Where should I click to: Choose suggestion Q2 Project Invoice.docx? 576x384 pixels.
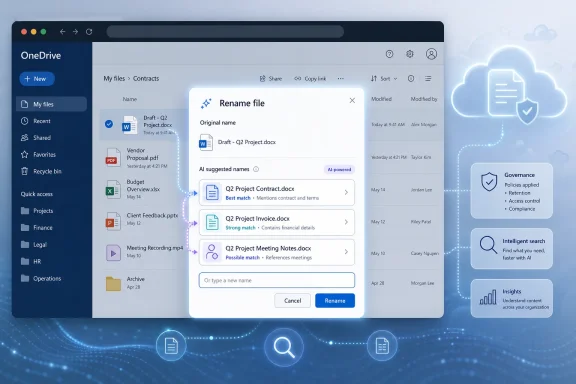(277, 222)
